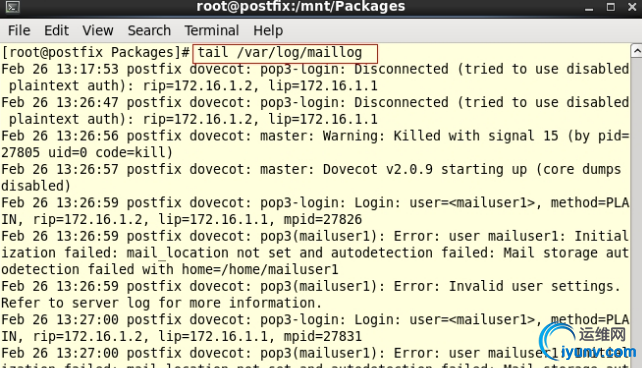Click the iyunv.com watermark logo
Viewport: 642px width, 368px height.
tap(588, 343)
